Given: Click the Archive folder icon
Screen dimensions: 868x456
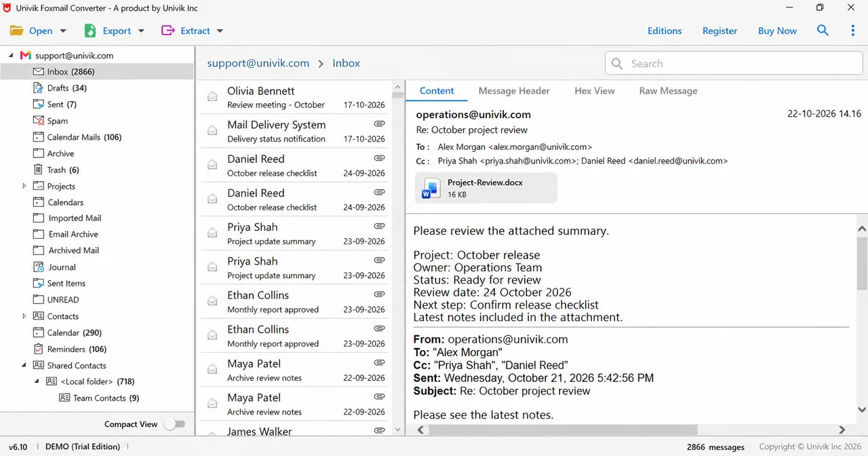Looking at the screenshot, I should 39,153.
